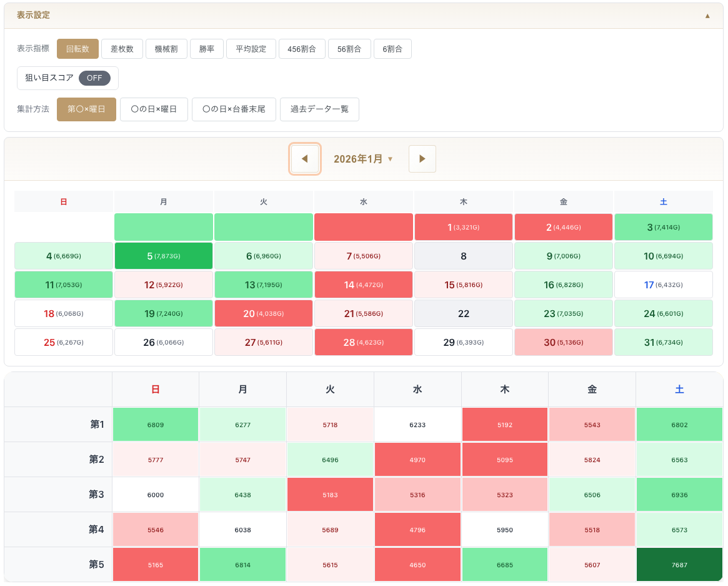728x586 pixels.
Task: Open 過去データ一覧
Action: pyautogui.click(x=319, y=109)
